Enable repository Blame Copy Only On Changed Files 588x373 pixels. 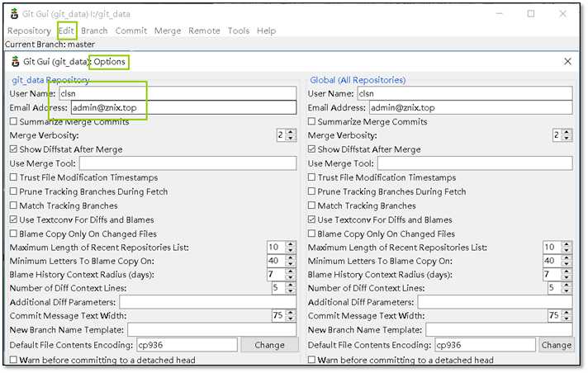coord(13,234)
